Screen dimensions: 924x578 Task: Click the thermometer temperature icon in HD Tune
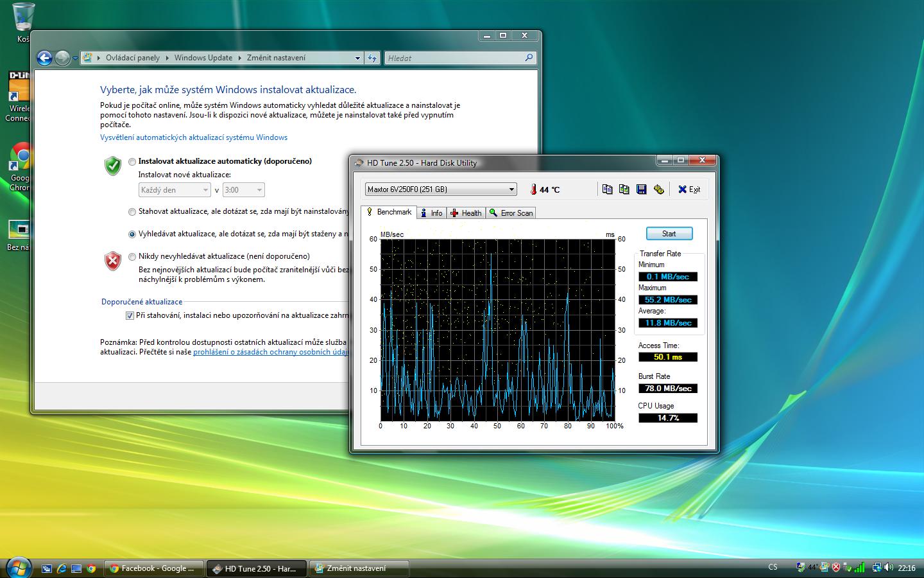coord(533,189)
